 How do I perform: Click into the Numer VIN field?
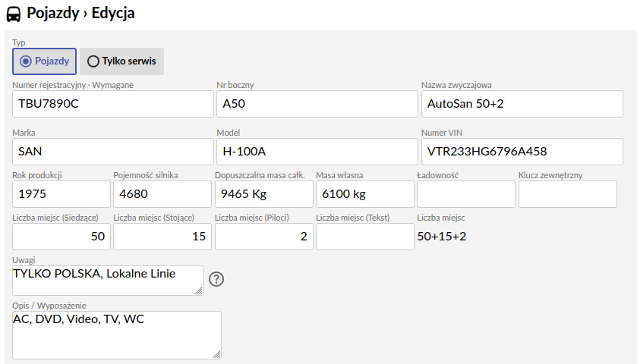pyautogui.click(x=522, y=152)
